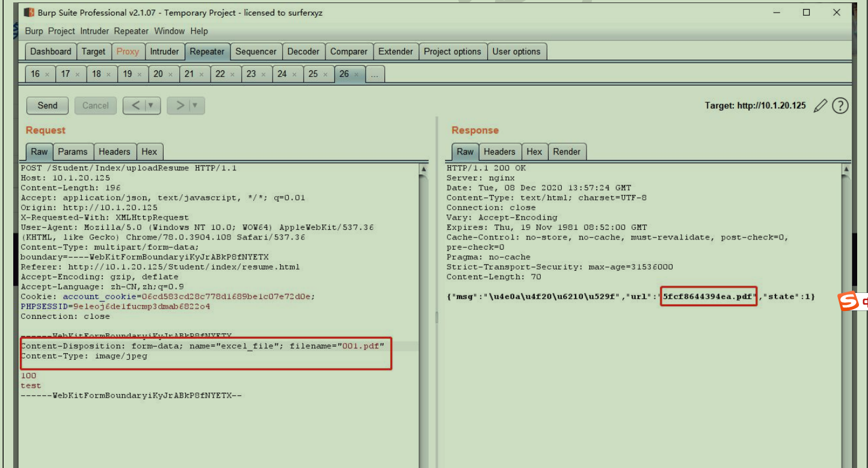868x468 pixels.
Task: Select the Repeater tool tab
Action: [x=207, y=52]
